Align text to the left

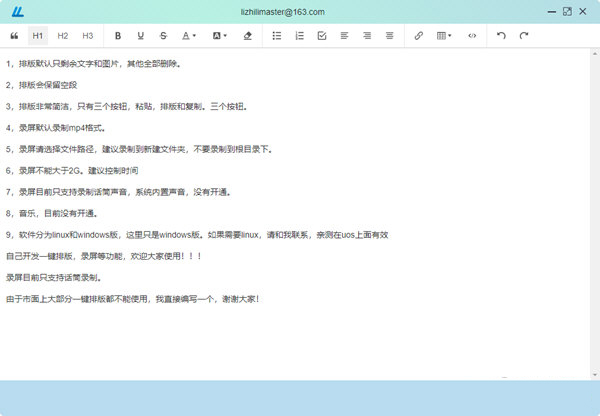click(344, 35)
